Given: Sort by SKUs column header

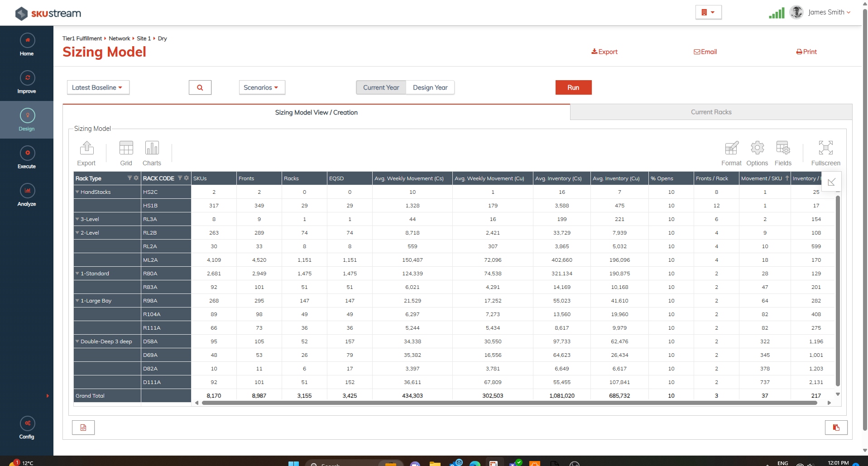Looking at the screenshot, I should (214, 178).
